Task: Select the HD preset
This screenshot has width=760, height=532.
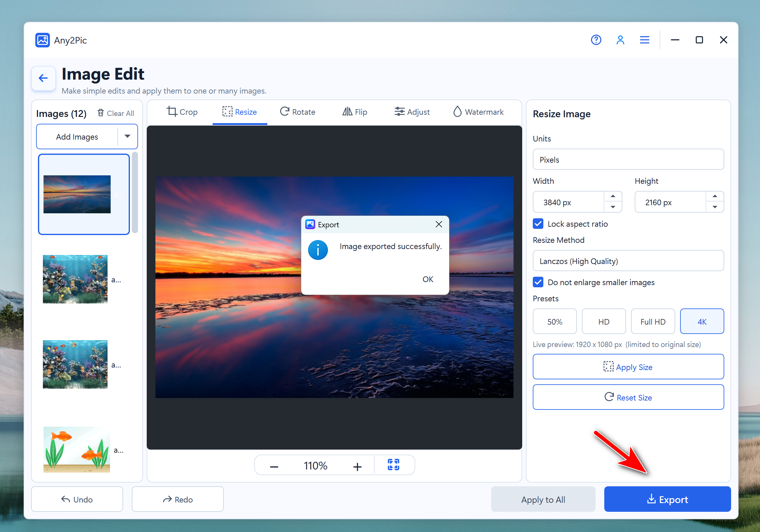Action: coord(603,322)
